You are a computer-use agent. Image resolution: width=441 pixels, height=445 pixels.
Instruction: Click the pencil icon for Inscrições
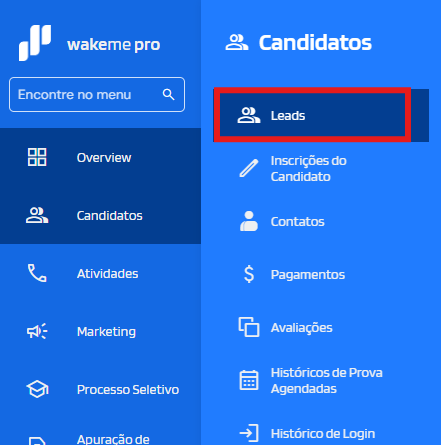click(249, 168)
